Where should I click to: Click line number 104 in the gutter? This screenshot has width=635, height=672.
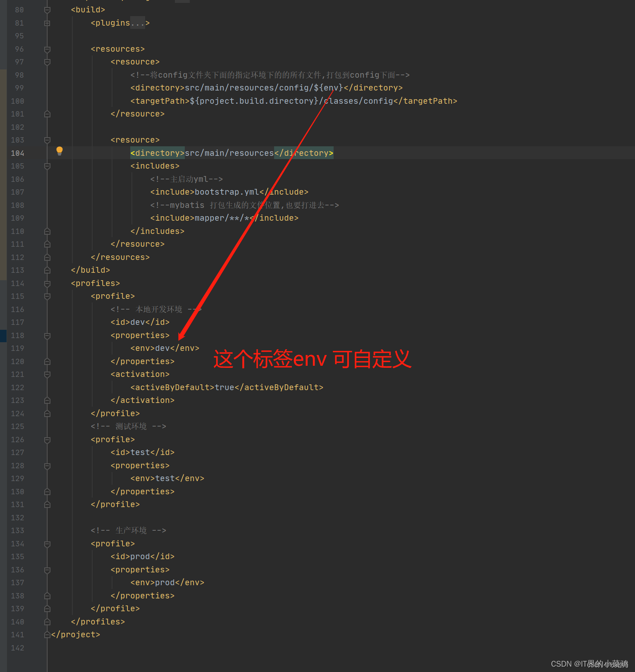[17, 153]
